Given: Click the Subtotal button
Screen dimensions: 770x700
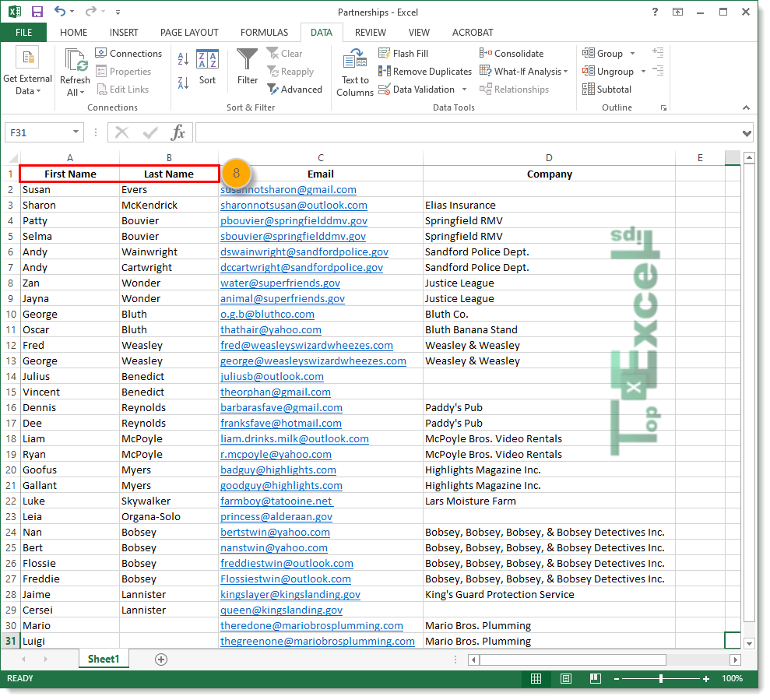Looking at the screenshot, I should pos(607,90).
